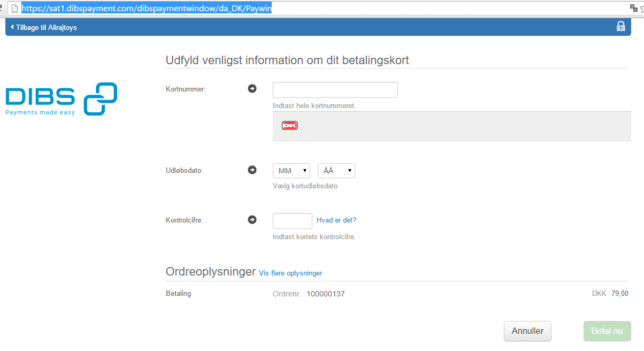644x351 pixels.
Task: Click the amount DKK 79,00
Action: (610, 293)
